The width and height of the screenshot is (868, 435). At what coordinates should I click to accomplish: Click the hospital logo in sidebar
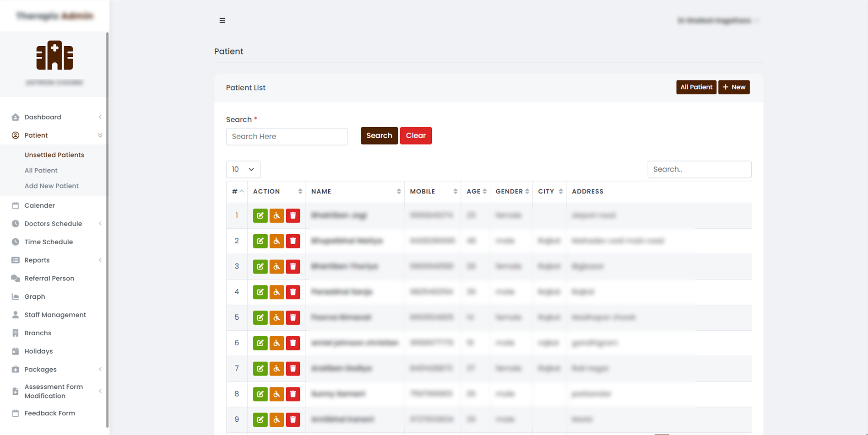click(54, 55)
